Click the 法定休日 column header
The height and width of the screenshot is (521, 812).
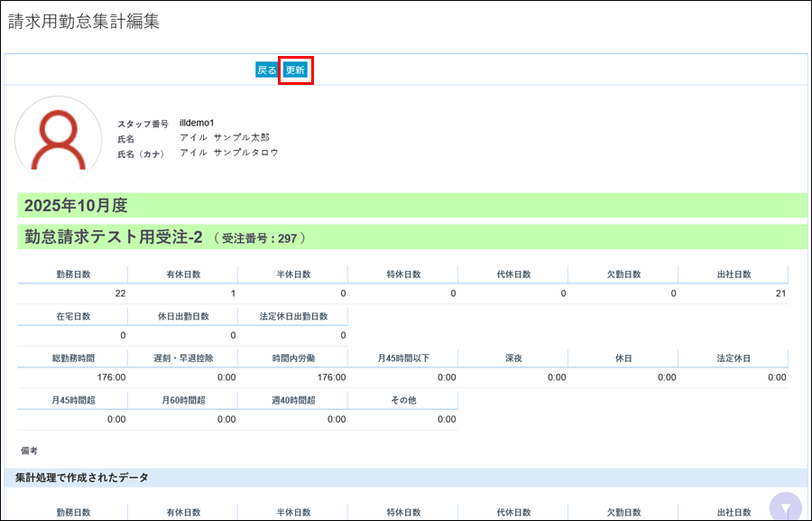point(734,358)
